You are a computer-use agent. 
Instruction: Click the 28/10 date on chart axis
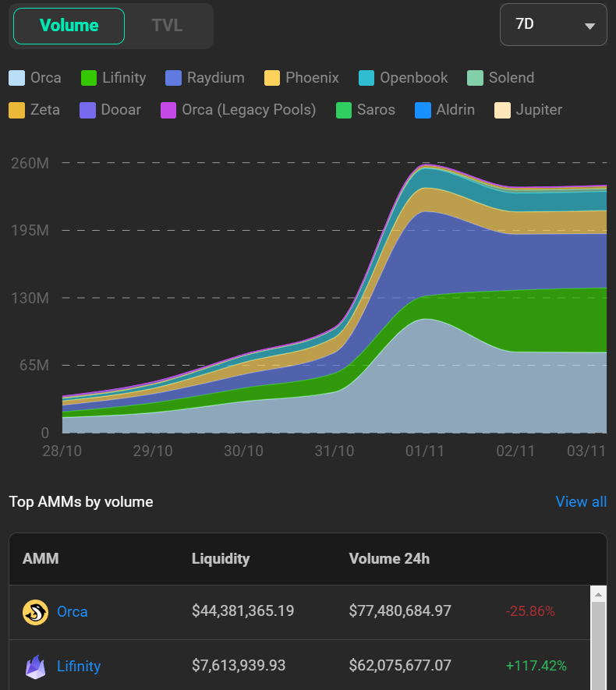point(62,451)
